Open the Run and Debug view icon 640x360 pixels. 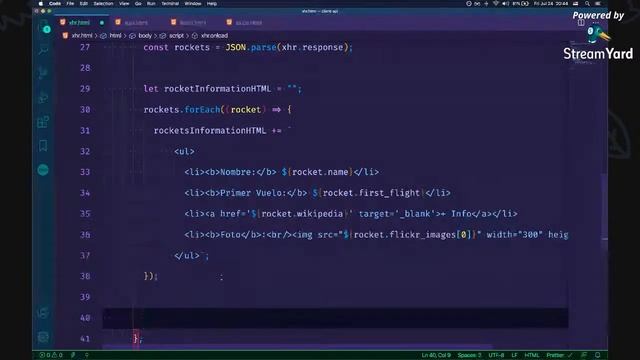(x=43, y=98)
